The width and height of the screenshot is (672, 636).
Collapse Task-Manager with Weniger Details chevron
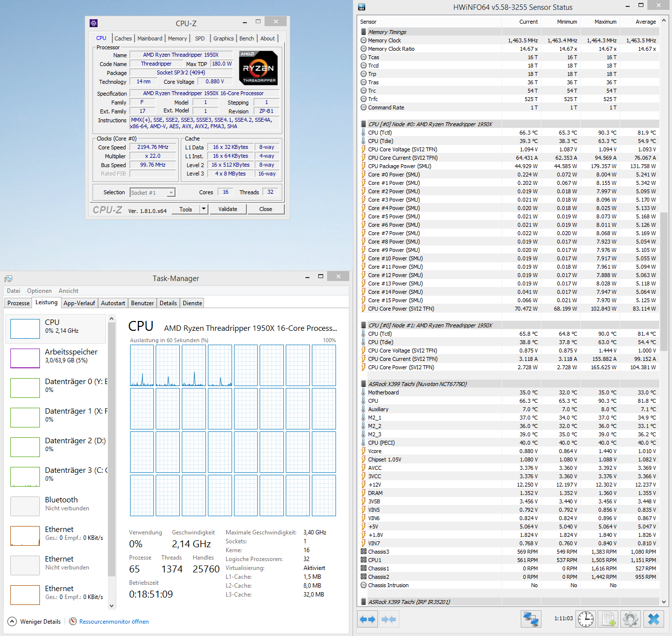pyautogui.click(x=12, y=621)
